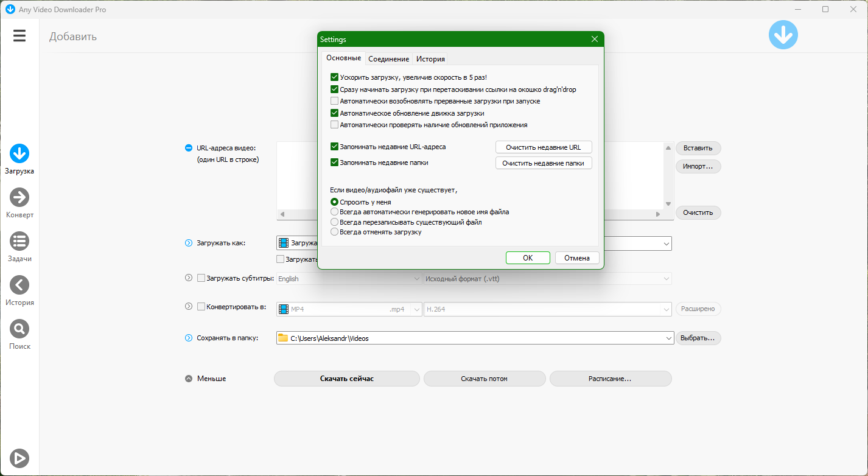The image size is (868, 476).
Task: Click the Скачать потом button
Action: [x=485, y=379]
